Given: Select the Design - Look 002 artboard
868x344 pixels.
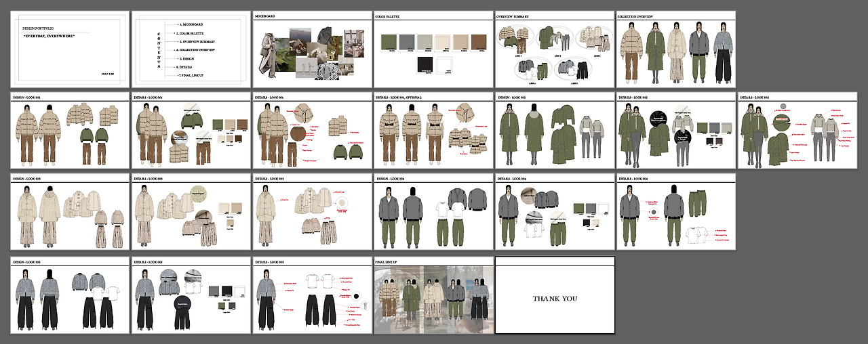Looking at the screenshot, I should point(554,130).
